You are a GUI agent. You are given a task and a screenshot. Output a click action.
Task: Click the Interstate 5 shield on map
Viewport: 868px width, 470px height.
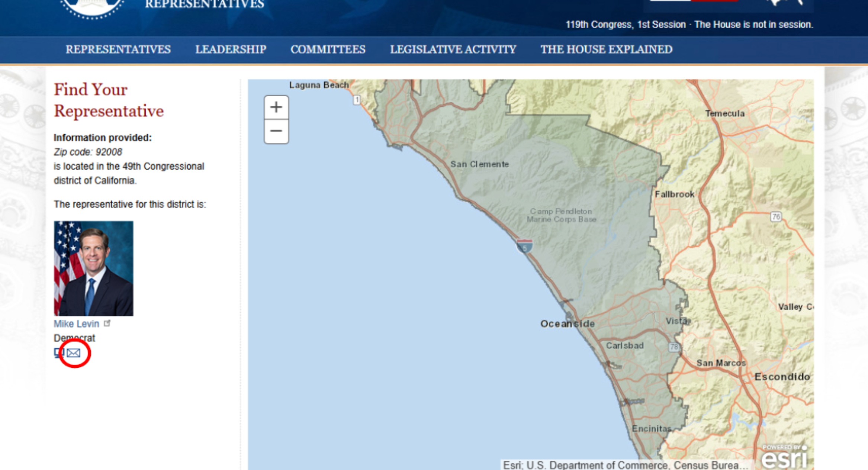pos(524,246)
